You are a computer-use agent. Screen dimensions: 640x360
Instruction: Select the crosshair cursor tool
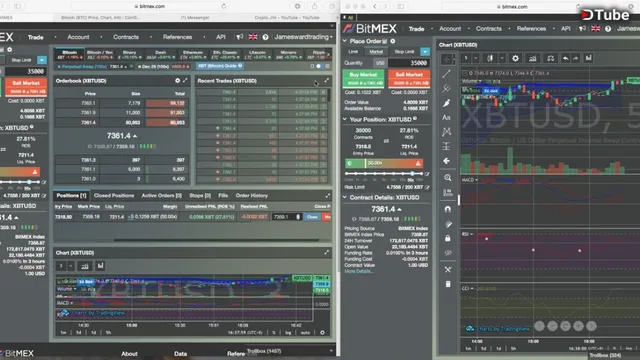[447, 59]
